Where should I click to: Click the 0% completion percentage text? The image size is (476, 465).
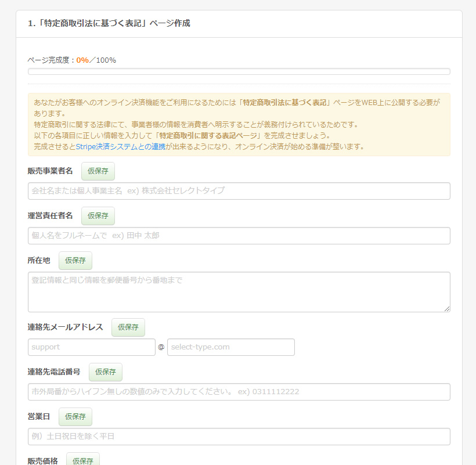82,60
